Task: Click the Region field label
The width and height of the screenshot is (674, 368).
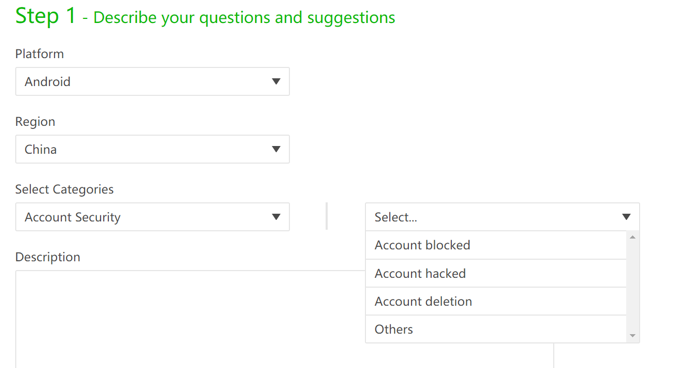Action: coord(35,122)
